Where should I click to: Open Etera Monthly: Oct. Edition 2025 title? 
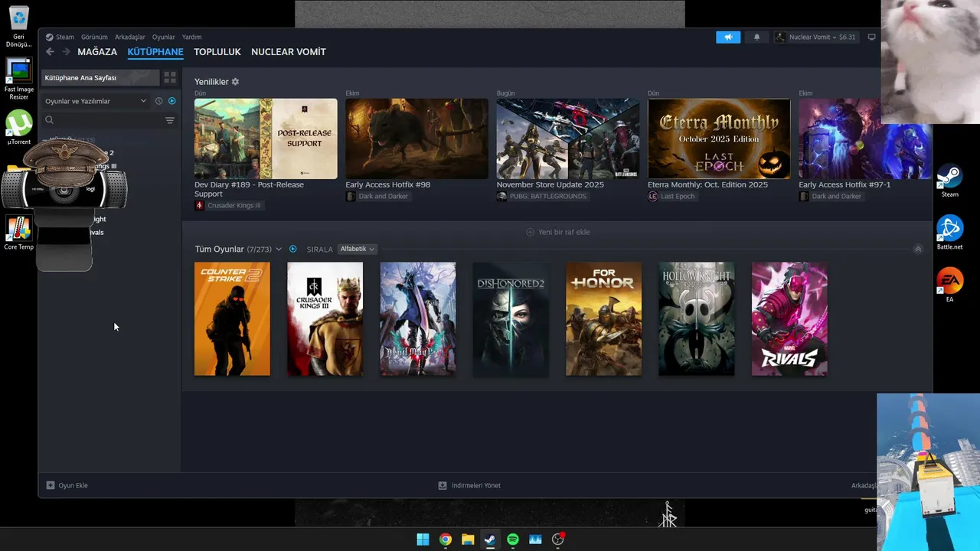coord(707,184)
